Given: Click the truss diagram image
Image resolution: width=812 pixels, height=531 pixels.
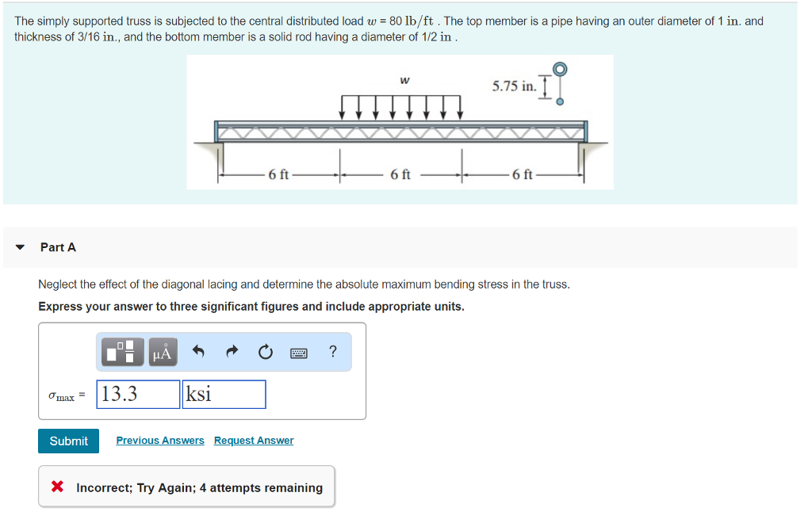Looking at the screenshot, I should pyautogui.click(x=400, y=121).
